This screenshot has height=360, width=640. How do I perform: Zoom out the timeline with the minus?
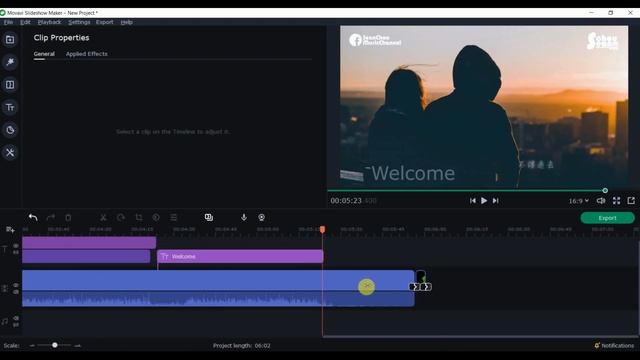[32, 346]
